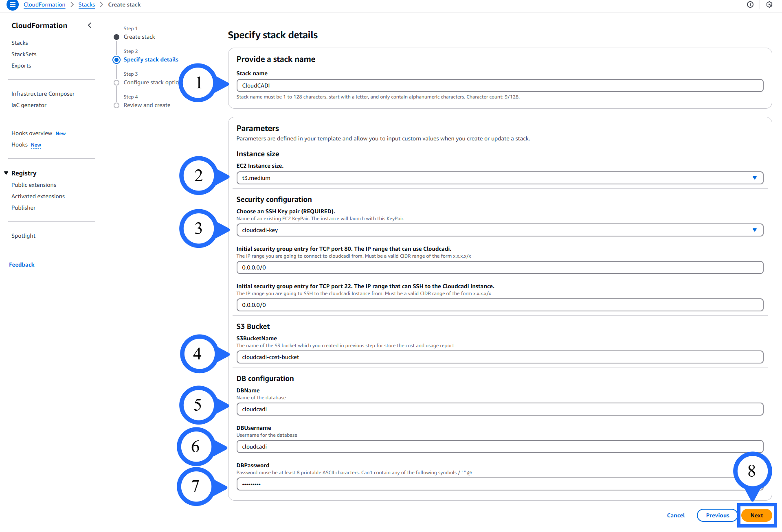Click the Step 1 Create stack step dot
Screen dimensions: 782x532
click(x=116, y=37)
